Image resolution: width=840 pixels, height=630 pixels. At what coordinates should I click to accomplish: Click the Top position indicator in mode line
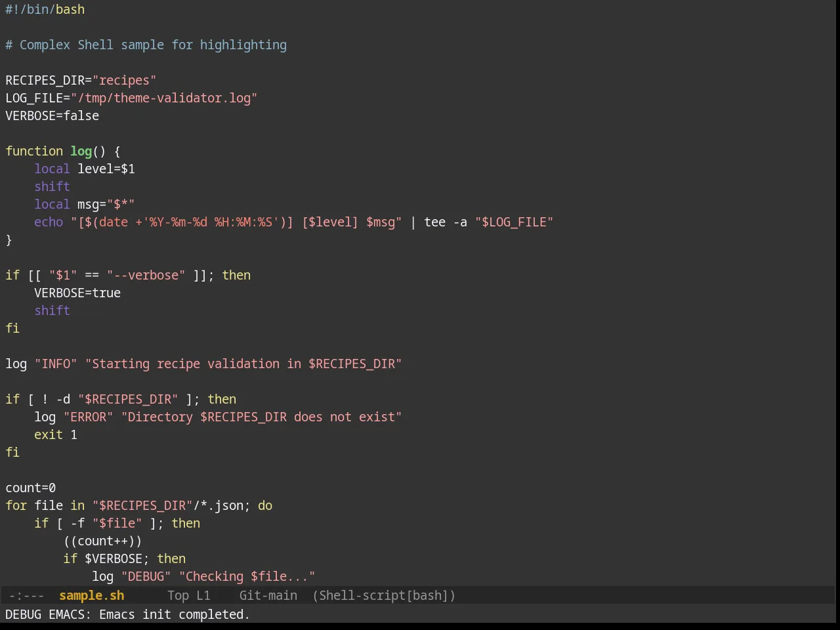pos(178,595)
